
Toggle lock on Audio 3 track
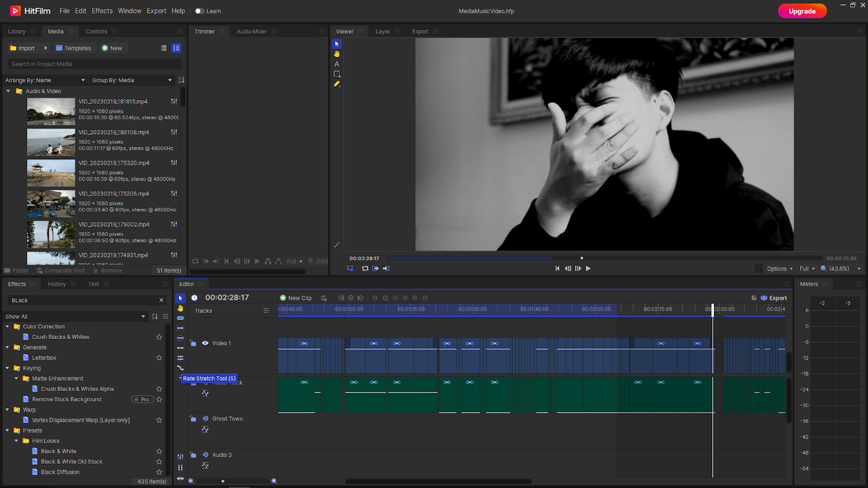coord(193,455)
